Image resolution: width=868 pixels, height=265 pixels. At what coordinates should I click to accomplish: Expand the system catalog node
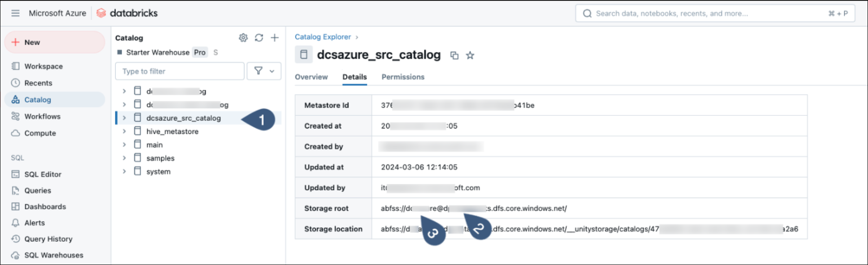124,172
